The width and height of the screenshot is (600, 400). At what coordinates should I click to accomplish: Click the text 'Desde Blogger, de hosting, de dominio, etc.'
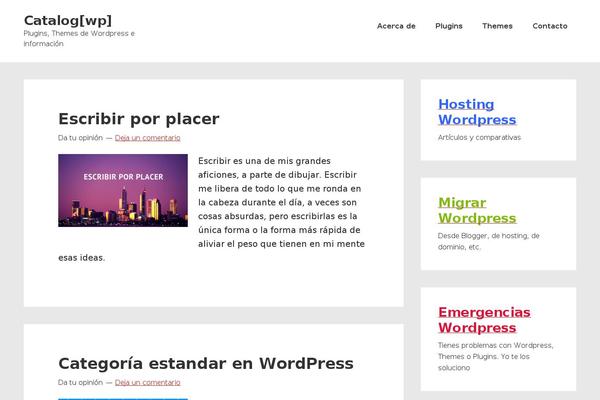489,241
